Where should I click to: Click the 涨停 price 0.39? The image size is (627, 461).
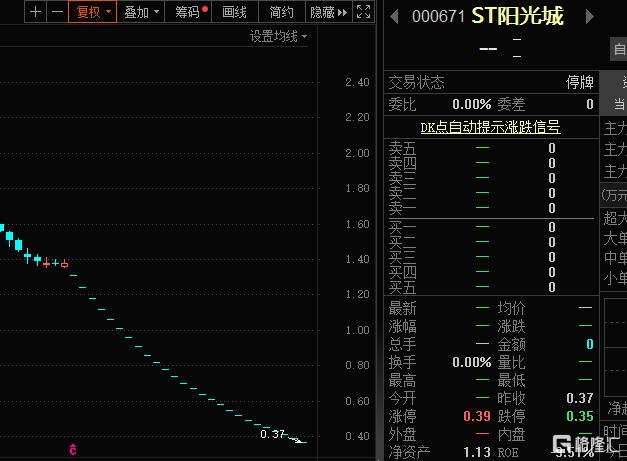point(477,416)
